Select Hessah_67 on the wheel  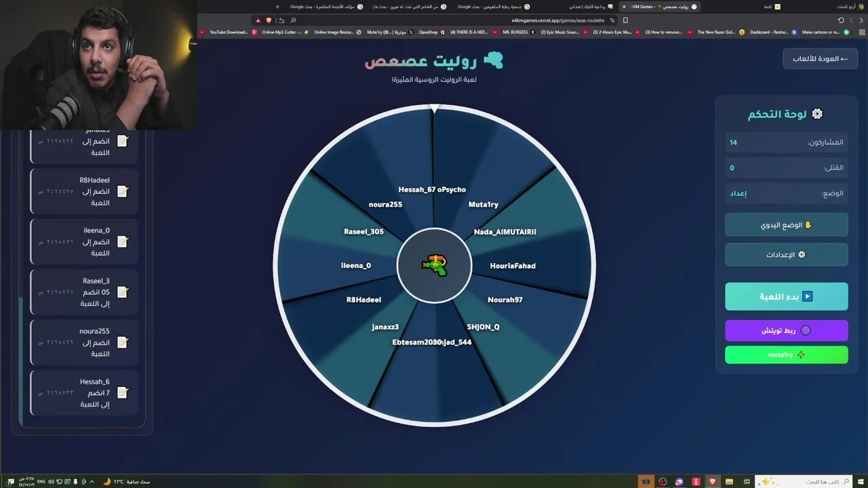pyautogui.click(x=417, y=190)
